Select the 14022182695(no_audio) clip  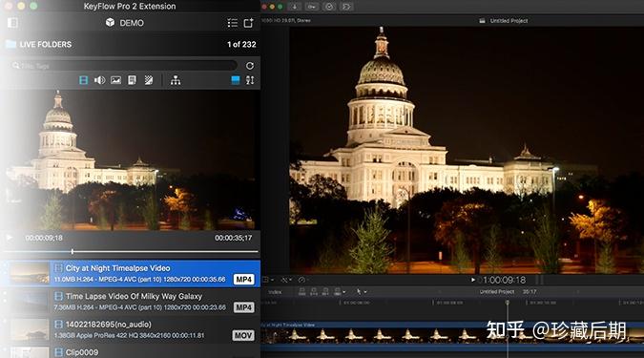(x=131, y=329)
